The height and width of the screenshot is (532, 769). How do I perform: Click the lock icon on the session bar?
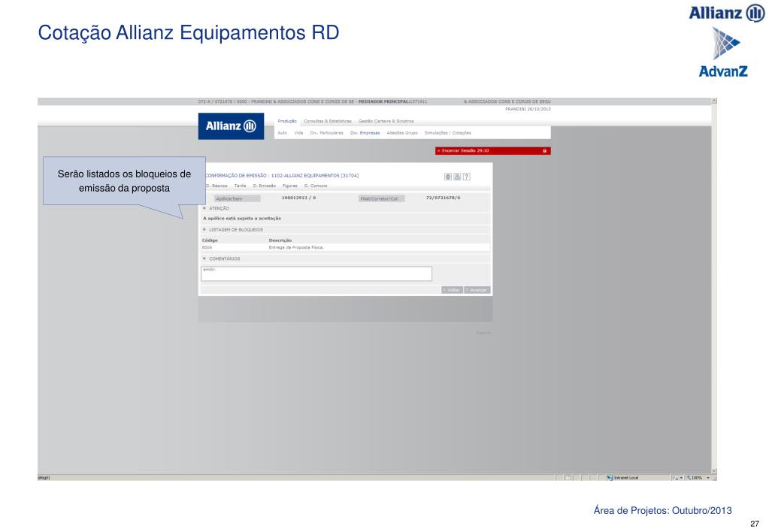pyautogui.click(x=544, y=150)
